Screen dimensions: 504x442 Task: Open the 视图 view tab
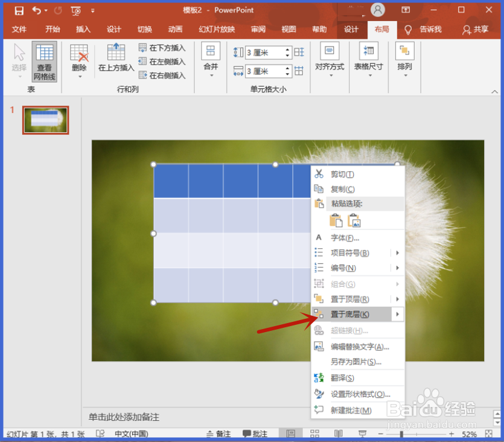click(289, 30)
